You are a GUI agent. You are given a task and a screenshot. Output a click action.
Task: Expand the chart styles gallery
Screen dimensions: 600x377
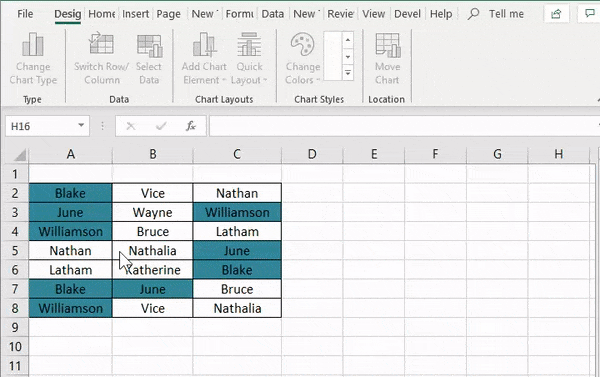347,72
